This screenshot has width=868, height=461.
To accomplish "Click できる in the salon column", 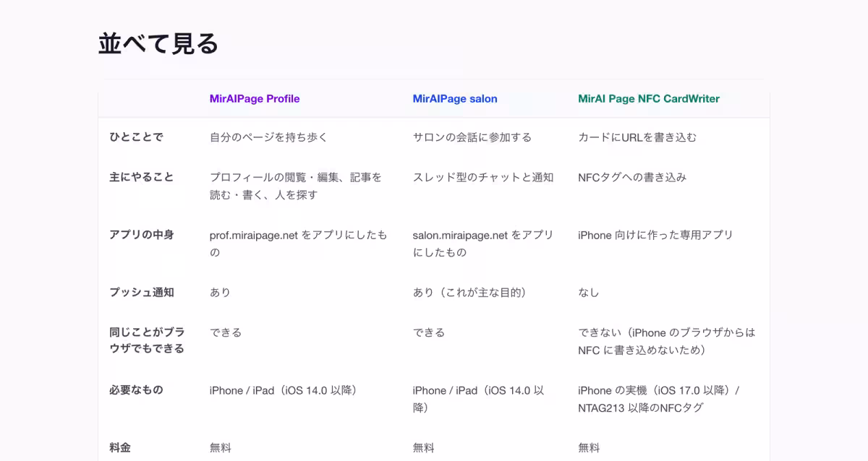I will click(x=429, y=332).
